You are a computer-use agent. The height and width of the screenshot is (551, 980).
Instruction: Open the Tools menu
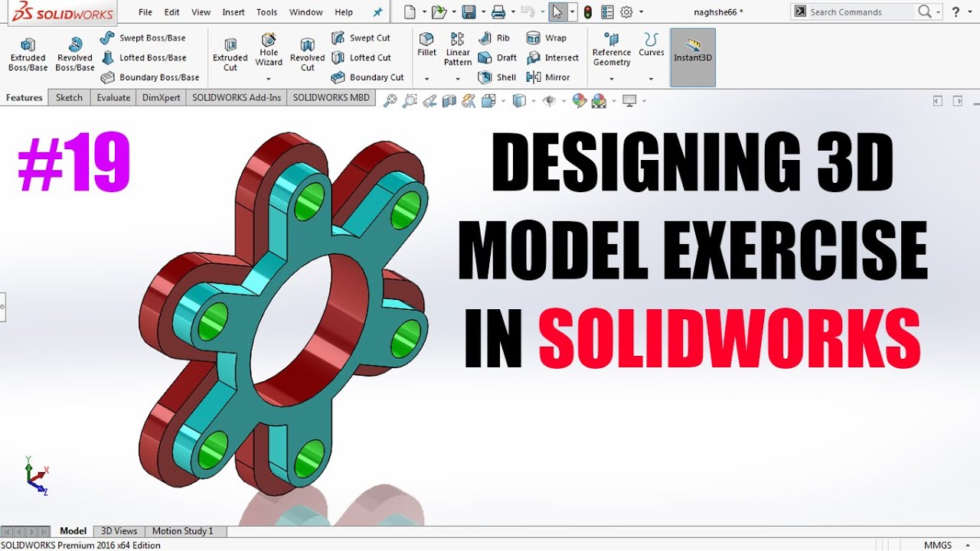[267, 12]
